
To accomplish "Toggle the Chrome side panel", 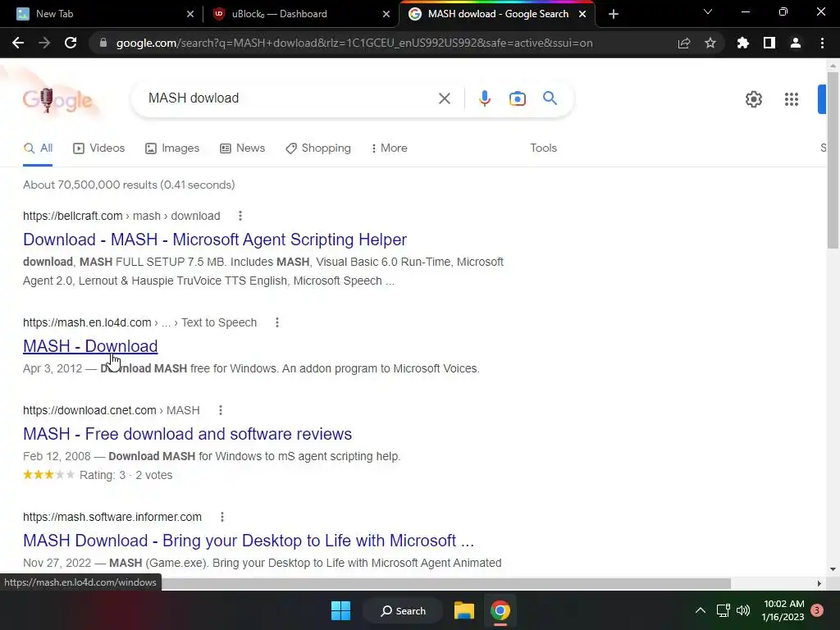I will 769,43.
